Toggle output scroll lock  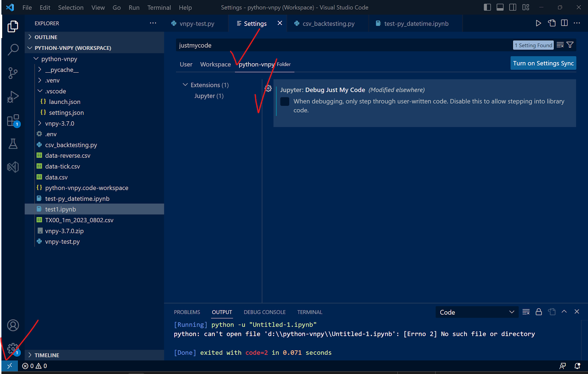[539, 312]
